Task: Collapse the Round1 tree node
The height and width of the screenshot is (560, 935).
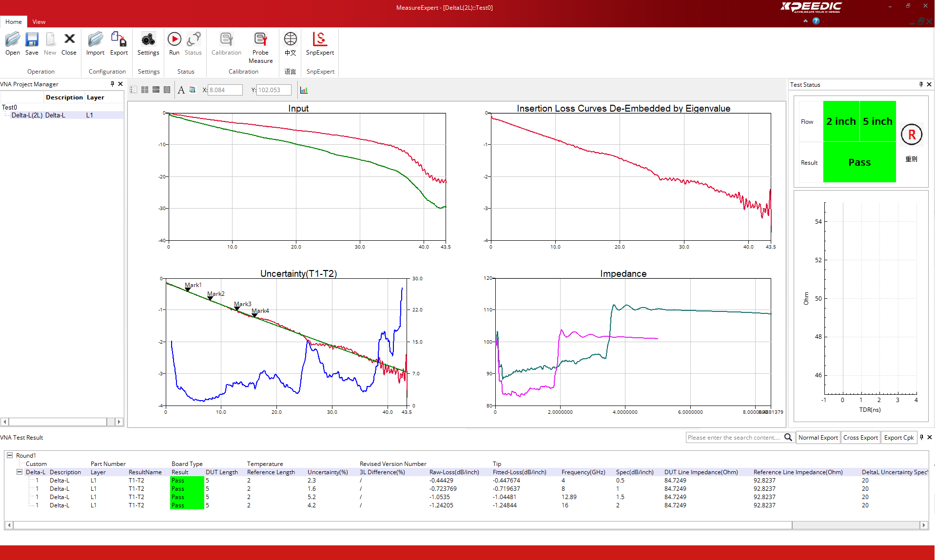Action: 9,455
